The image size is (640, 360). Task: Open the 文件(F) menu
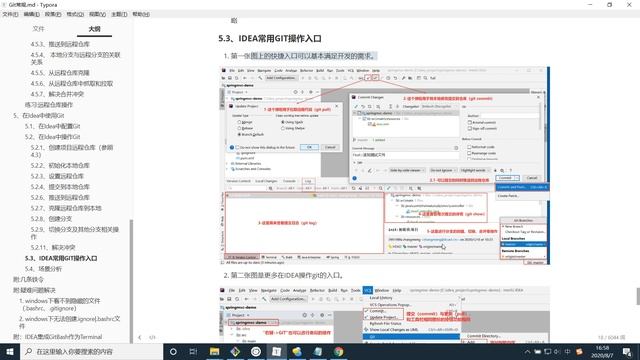click(10, 14)
